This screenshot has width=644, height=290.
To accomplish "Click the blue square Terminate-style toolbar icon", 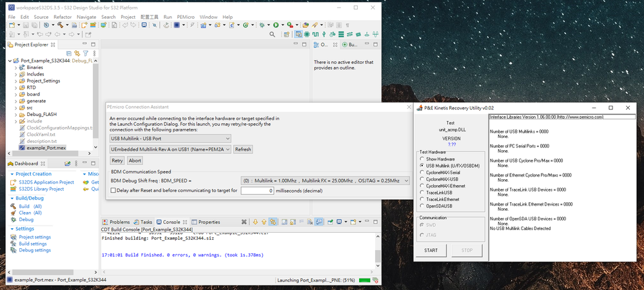I will 177,25.
